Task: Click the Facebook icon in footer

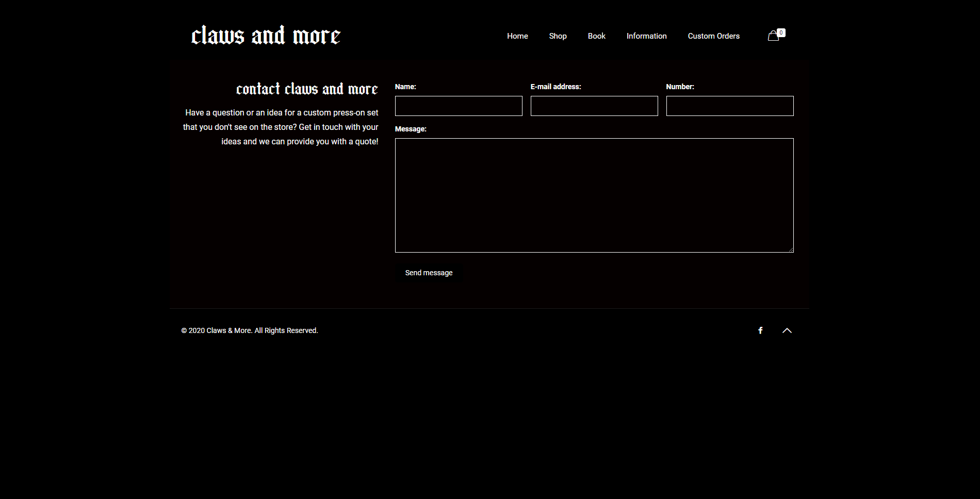Action: click(x=760, y=330)
